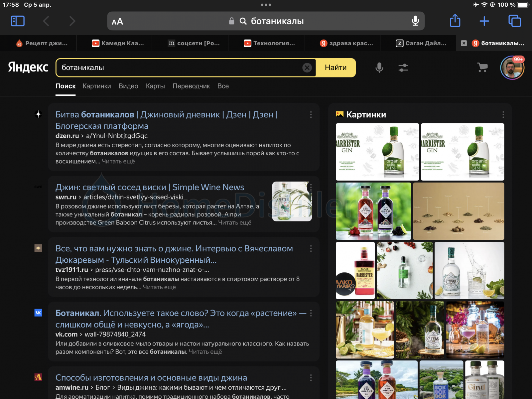Screen dimensions: 532x399
Task: Switch to Технология... tab
Action: 269,43
